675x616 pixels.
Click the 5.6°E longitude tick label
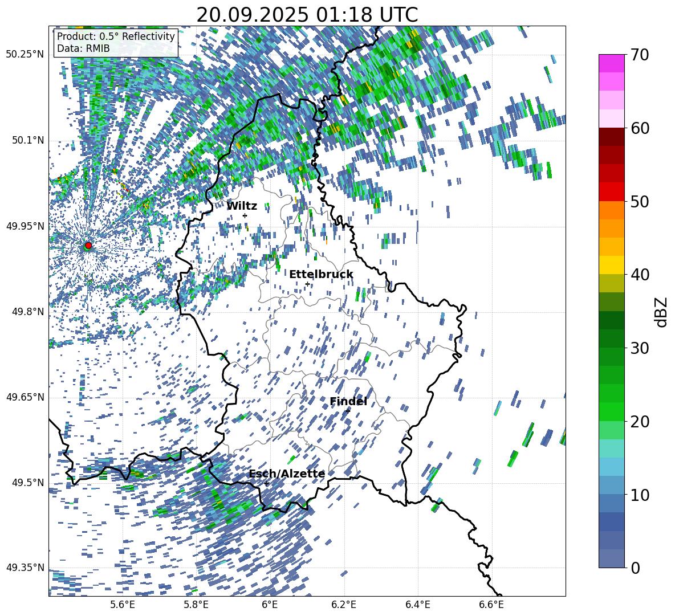pyautogui.click(x=123, y=605)
